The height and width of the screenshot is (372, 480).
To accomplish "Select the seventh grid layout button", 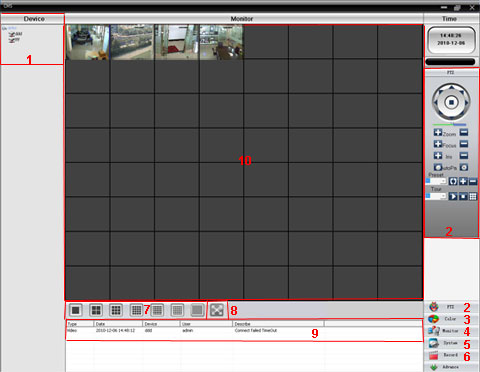I will pyautogui.click(x=197, y=310).
